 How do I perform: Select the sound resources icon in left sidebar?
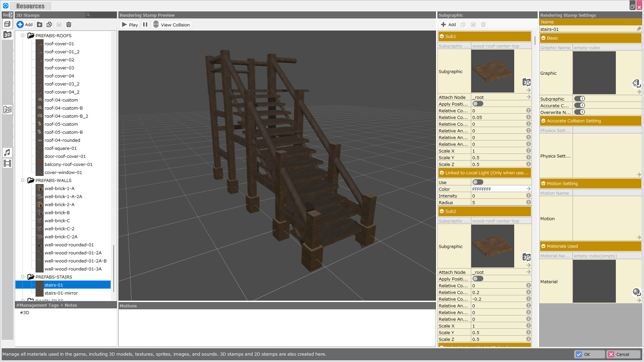7,153
